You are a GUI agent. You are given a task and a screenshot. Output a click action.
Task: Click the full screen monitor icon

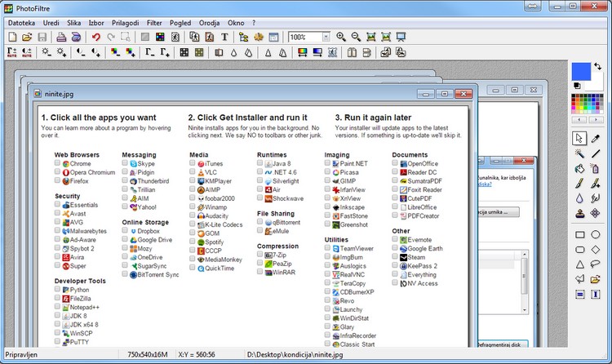pos(401,37)
